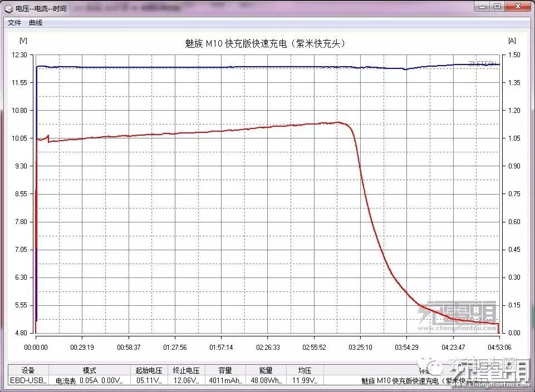Close the 电压--电流--时间 window
Image resolution: width=535 pixels, height=392 pixels.
[518, 7]
